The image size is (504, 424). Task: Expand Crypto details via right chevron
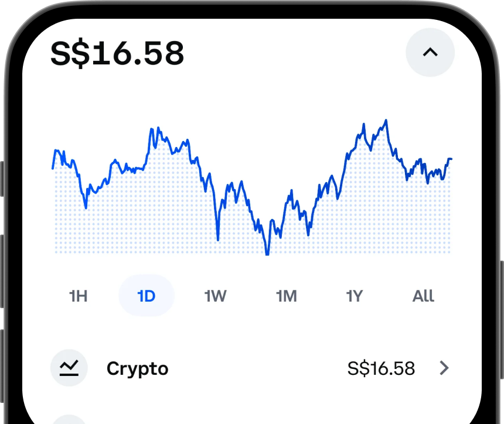pos(444,368)
